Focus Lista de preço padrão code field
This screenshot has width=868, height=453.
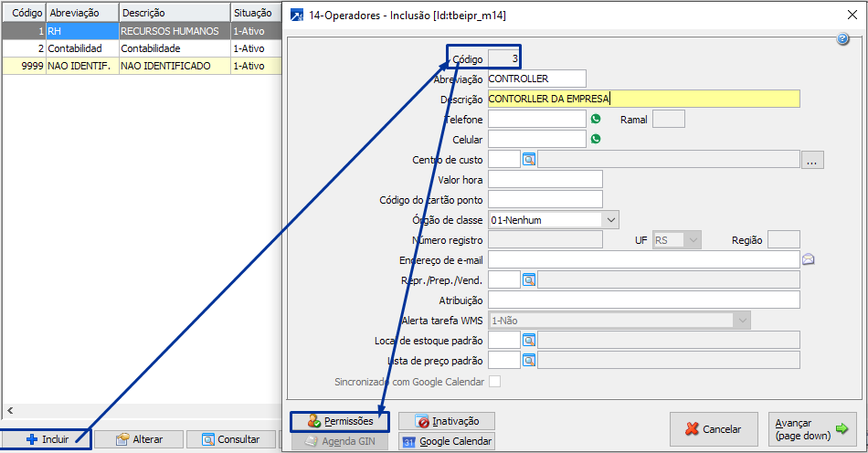504,361
